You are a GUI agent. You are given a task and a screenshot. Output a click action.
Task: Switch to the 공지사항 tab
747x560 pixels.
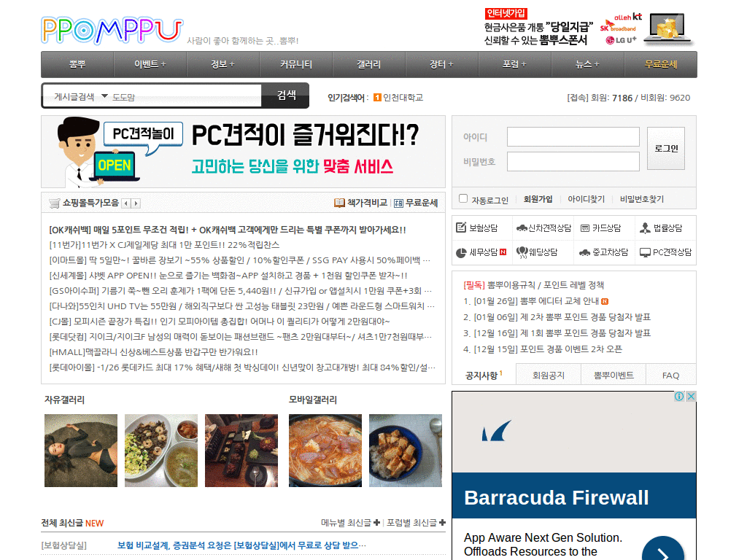pos(484,376)
